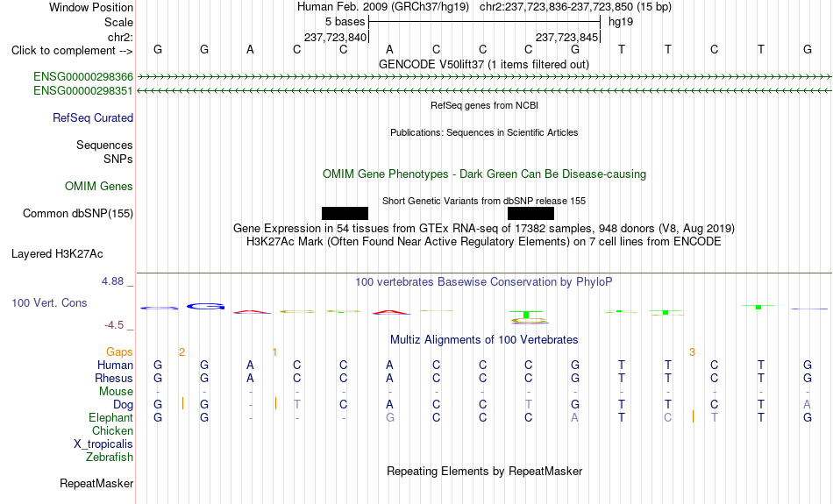Click the GENCODE V50lift37 track title

pyautogui.click(x=484, y=64)
